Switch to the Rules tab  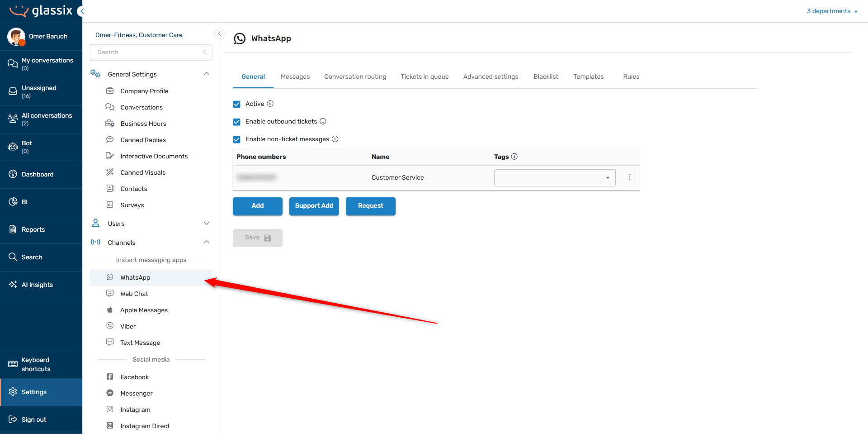pyautogui.click(x=631, y=77)
